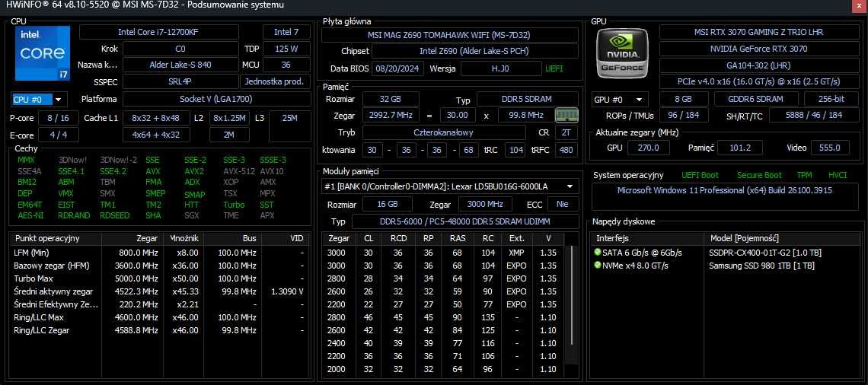This screenshot has width=868, height=385.
Task: Click the VID column header
Action: coord(286,238)
